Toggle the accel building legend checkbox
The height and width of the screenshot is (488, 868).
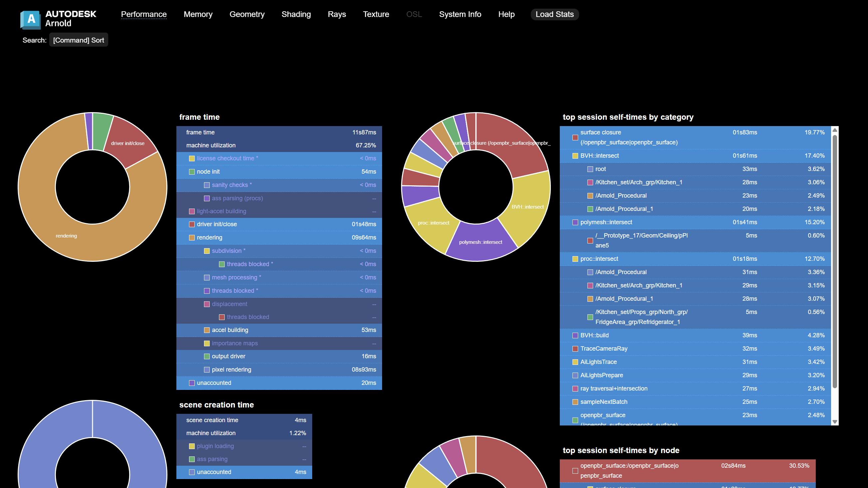207,330
